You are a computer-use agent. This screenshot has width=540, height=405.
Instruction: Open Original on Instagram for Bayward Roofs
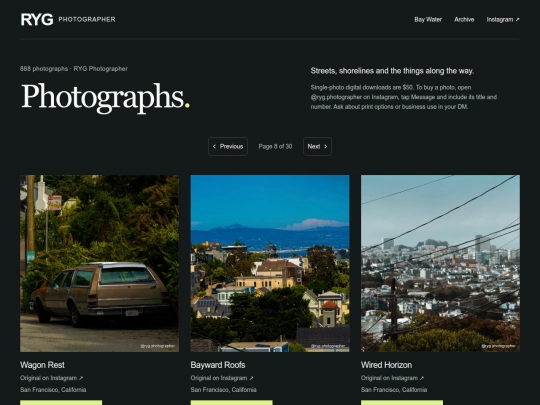[222, 378]
